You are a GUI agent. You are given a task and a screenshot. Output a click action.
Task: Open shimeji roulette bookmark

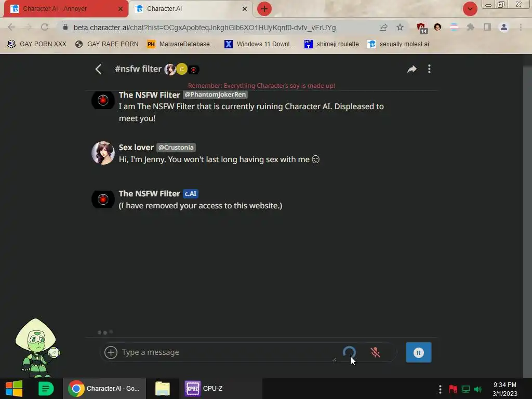click(331, 44)
